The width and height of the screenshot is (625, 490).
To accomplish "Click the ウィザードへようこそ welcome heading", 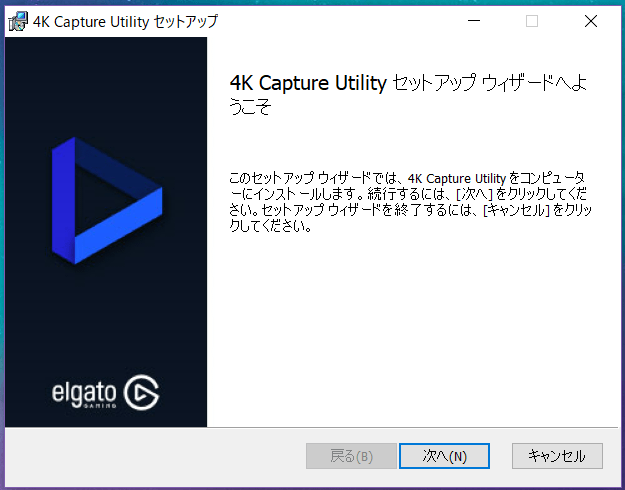I will (408, 94).
